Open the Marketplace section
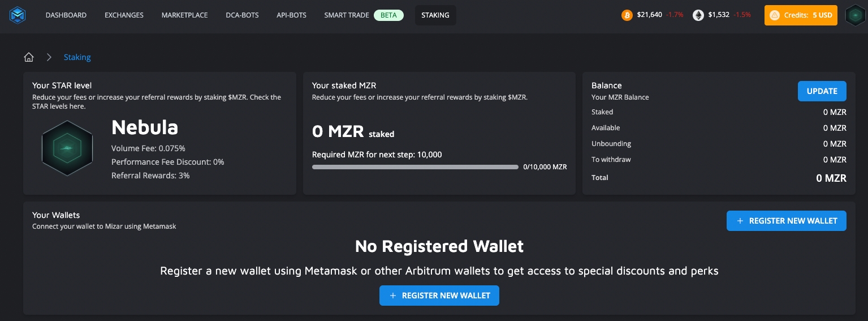Image resolution: width=868 pixels, height=321 pixels. pos(184,15)
